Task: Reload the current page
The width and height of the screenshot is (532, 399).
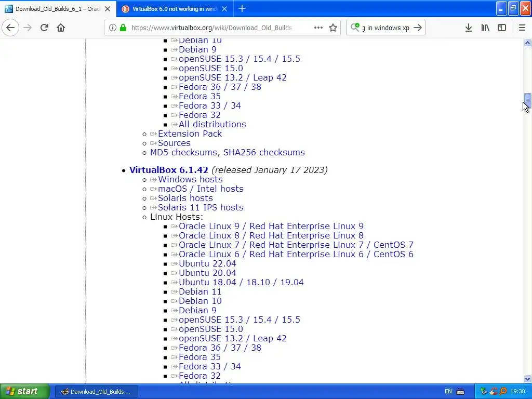Action: click(x=44, y=28)
